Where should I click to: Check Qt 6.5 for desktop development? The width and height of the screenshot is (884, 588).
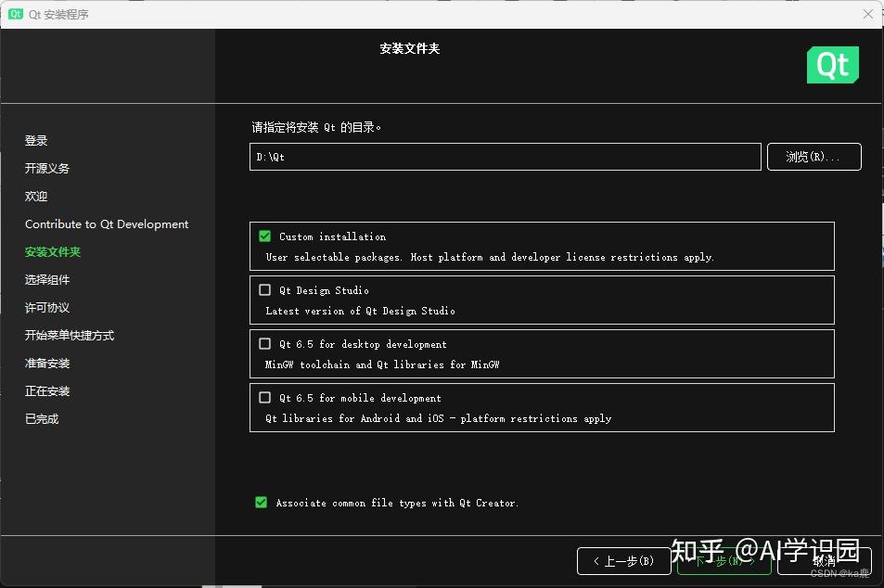264,344
